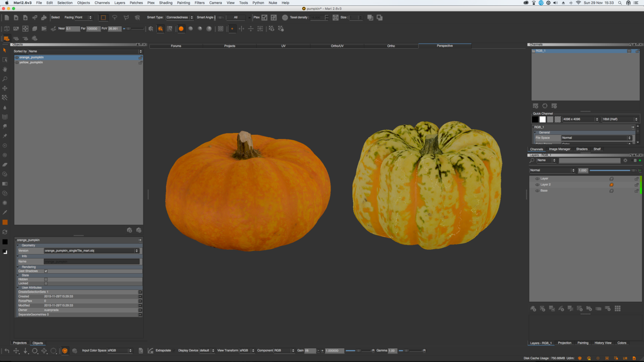Click the lasso selection icon
Screen dimensions: 644x362
point(115,18)
